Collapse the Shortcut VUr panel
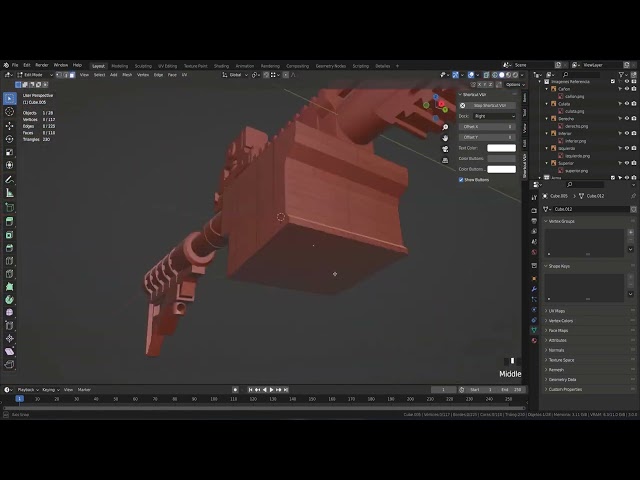Image resolution: width=640 pixels, height=480 pixels. point(473,95)
